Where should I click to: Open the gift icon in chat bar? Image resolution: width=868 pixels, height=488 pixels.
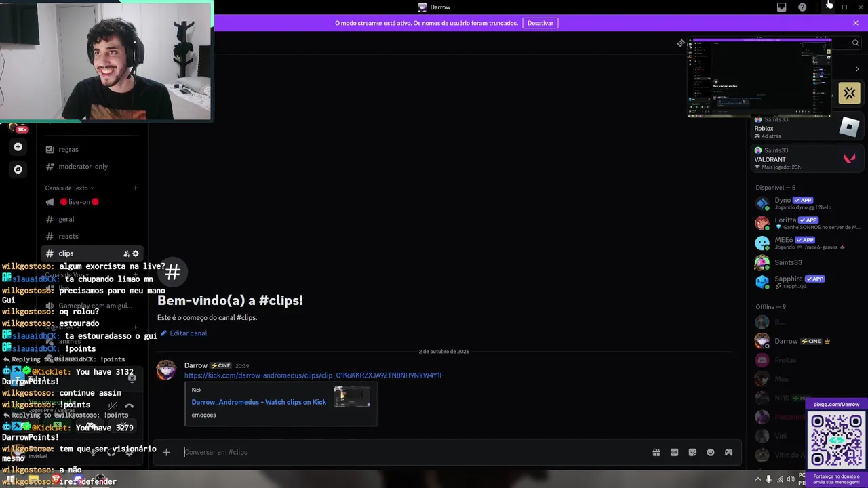[x=656, y=452]
